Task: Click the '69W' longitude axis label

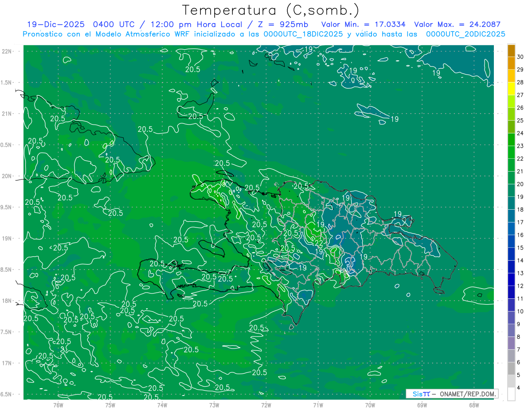Action: tap(422, 405)
